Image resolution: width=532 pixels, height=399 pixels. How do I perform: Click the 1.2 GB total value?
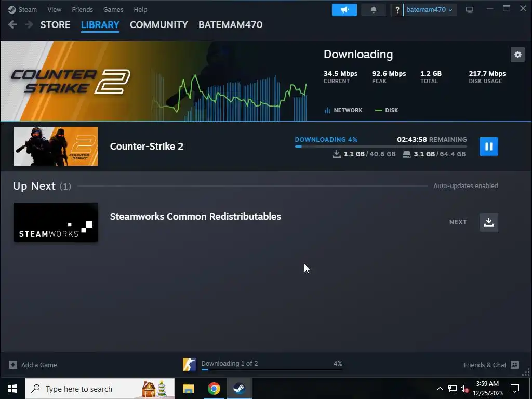431,74
